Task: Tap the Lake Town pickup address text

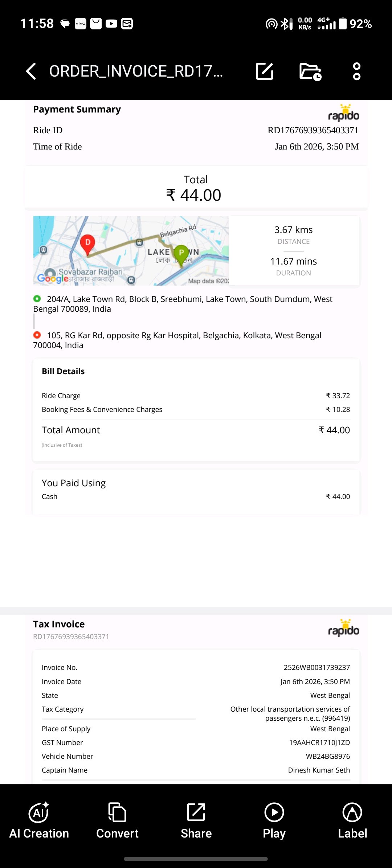Action: point(183,304)
